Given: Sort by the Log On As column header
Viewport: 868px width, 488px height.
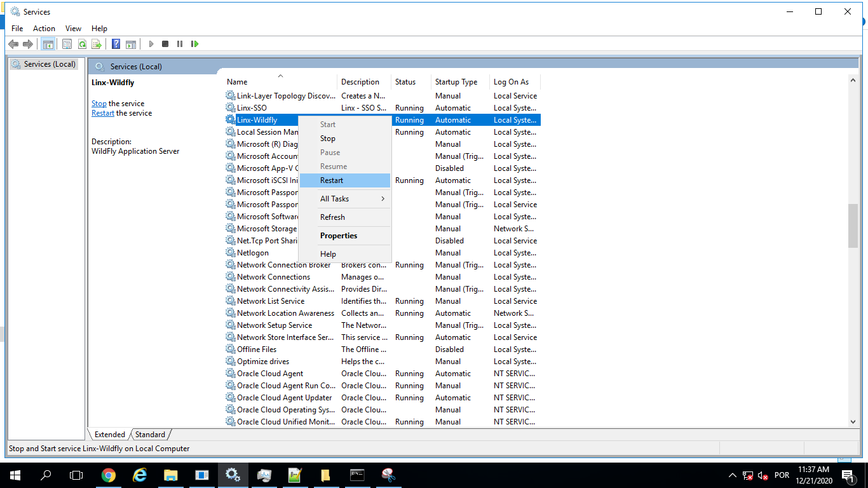Looking at the screenshot, I should pos(515,82).
